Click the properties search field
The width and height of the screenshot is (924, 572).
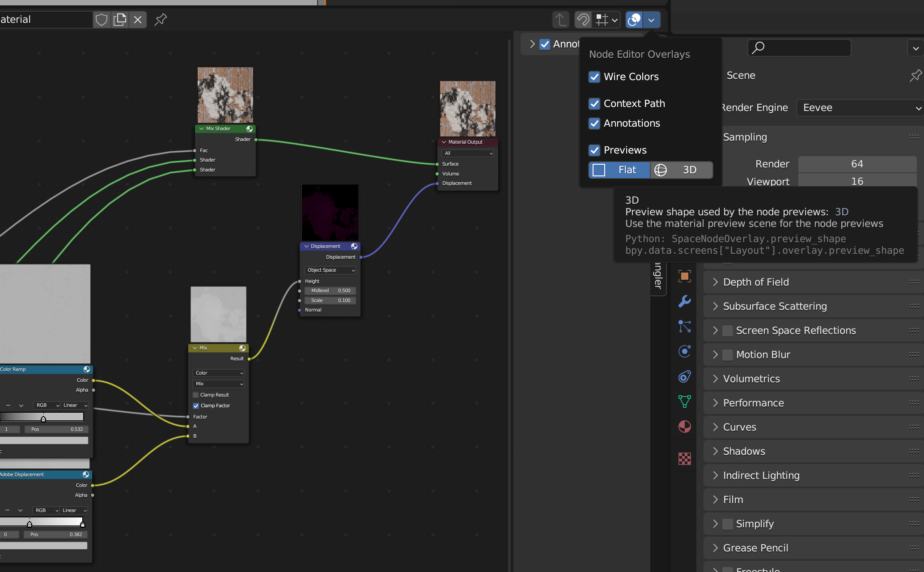point(799,48)
